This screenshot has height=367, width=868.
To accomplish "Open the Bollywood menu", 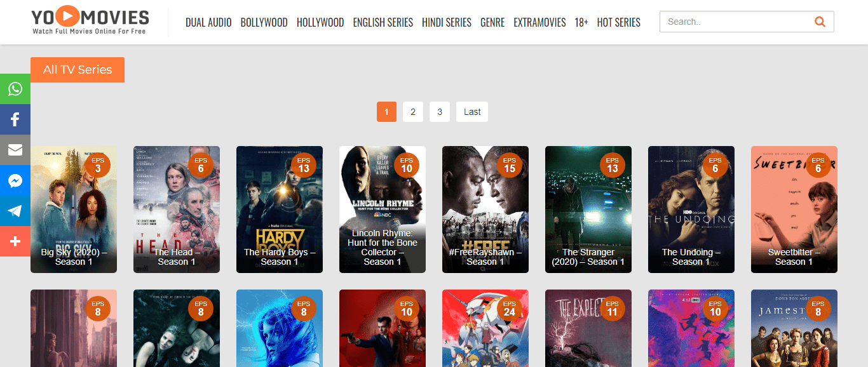I will pyautogui.click(x=264, y=22).
